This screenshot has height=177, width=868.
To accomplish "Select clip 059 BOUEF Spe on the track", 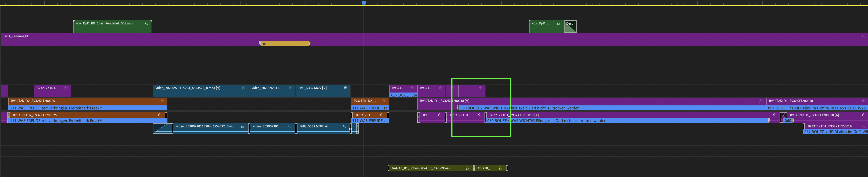I will (x=403, y=95).
